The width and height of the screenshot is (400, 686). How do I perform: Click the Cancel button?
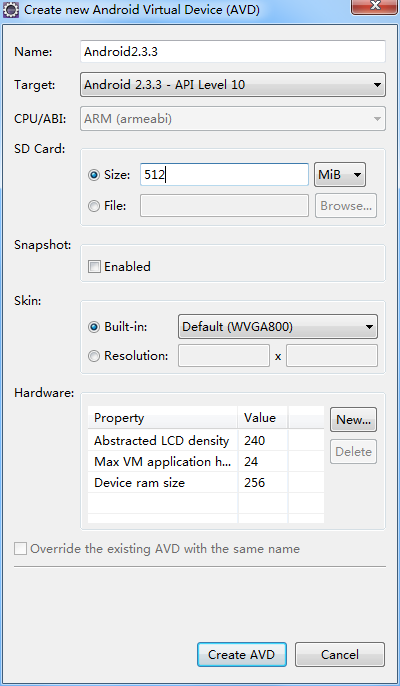(x=340, y=654)
